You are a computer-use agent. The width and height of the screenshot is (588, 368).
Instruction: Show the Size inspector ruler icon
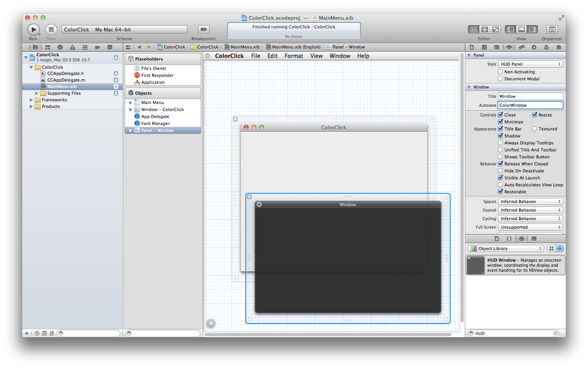(x=522, y=47)
